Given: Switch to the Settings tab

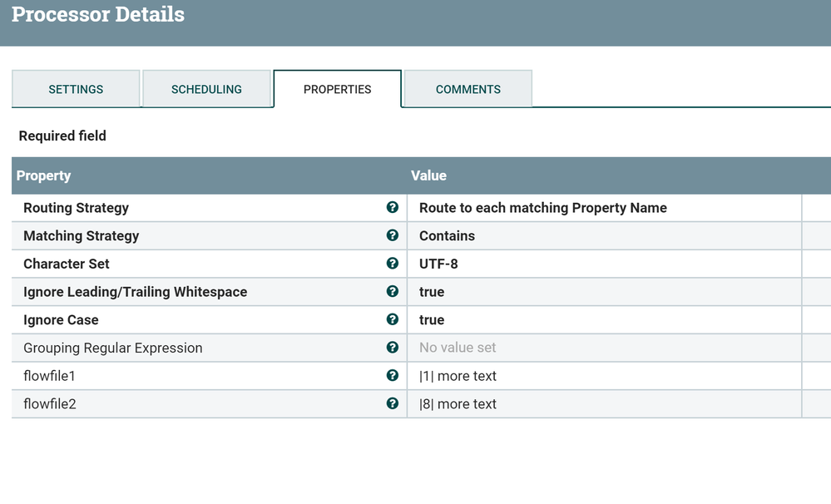Looking at the screenshot, I should point(76,89).
